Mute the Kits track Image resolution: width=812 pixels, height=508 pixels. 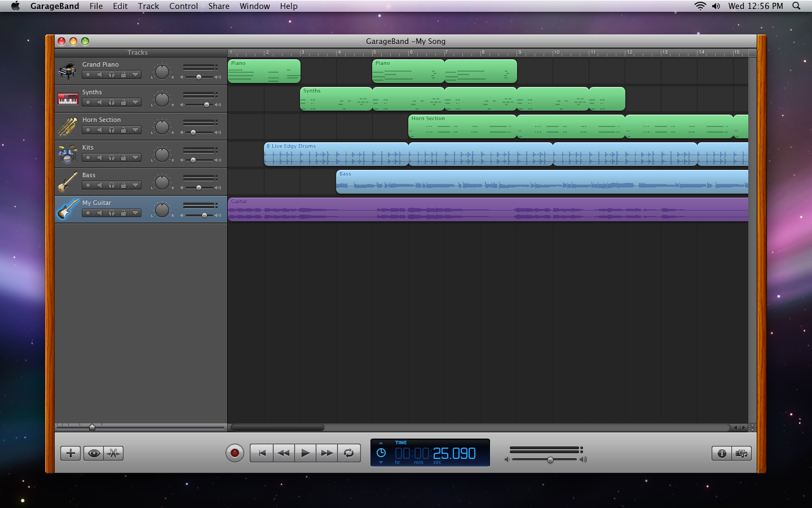[100, 157]
